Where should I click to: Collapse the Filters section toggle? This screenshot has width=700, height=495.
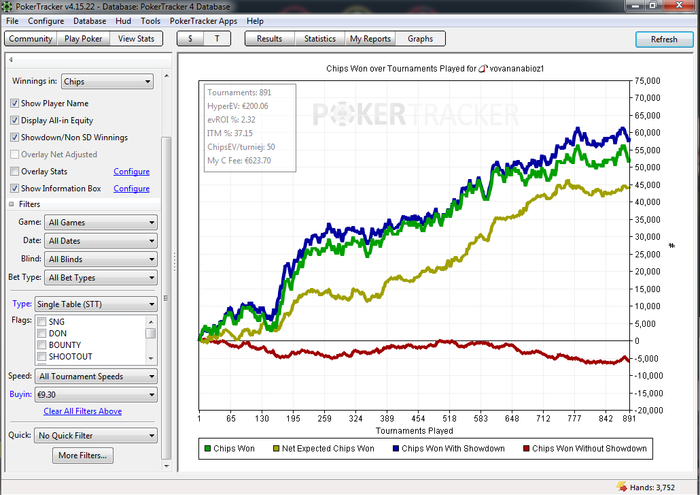[x=12, y=204]
